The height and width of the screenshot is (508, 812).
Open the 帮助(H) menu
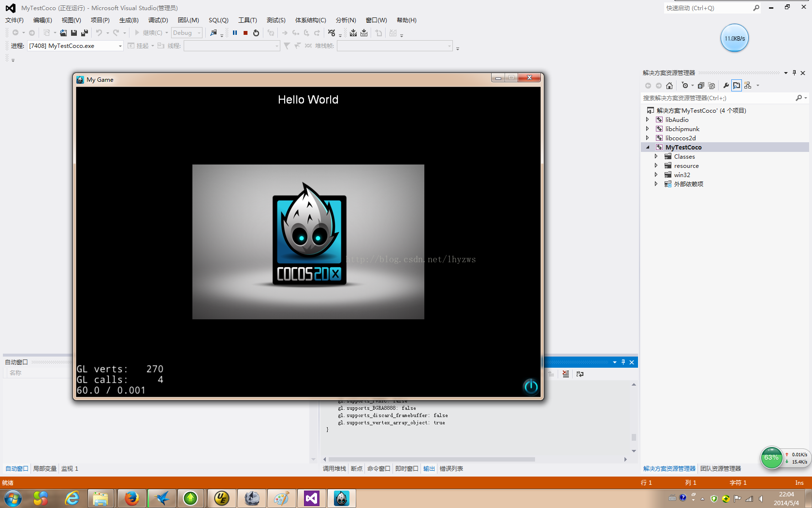click(406, 20)
